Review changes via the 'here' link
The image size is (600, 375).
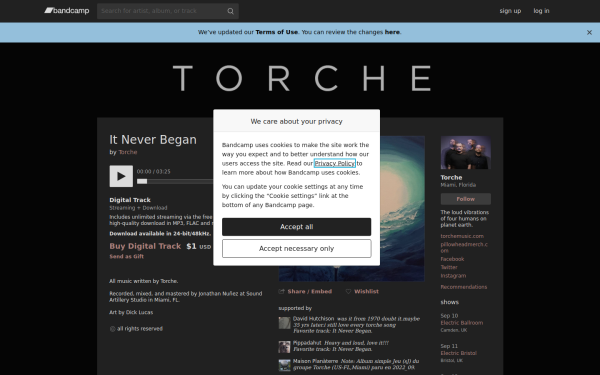point(392,32)
